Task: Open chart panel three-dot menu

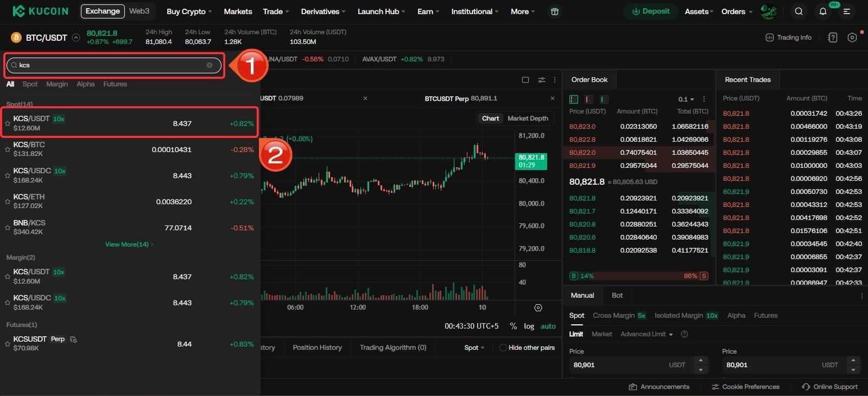Action: tap(554, 80)
